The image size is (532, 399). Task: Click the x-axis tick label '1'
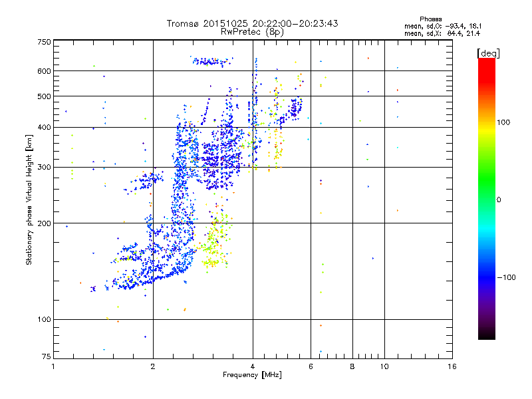(53, 366)
